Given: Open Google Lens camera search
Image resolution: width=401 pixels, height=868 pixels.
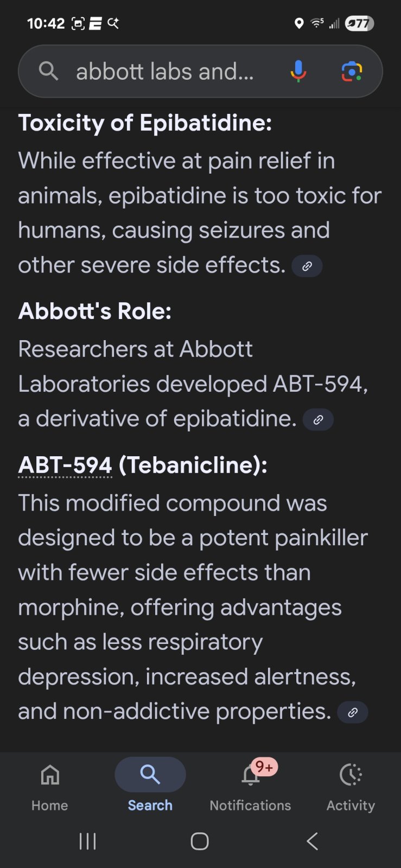Looking at the screenshot, I should pyautogui.click(x=352, y=71).
